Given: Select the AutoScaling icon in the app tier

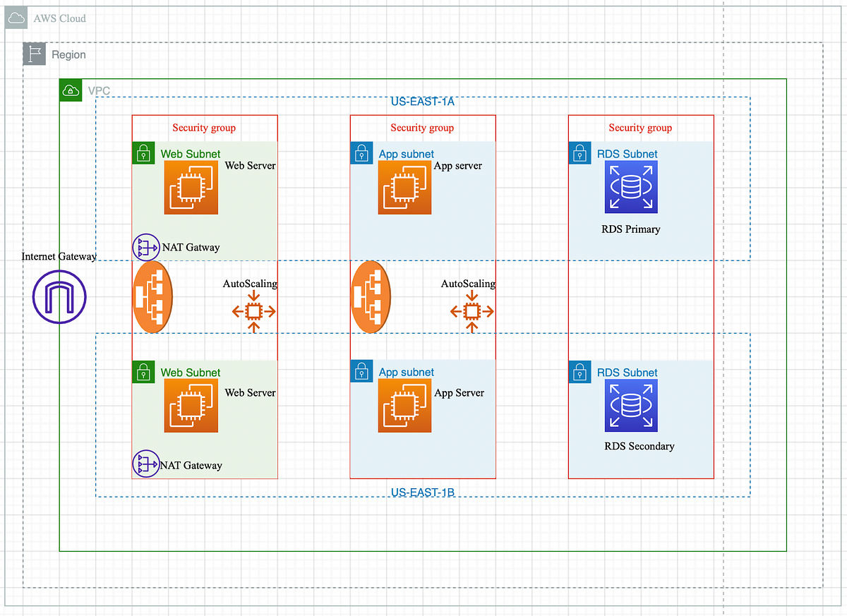Looking at the screenshot, I should [x=471, y=311].
